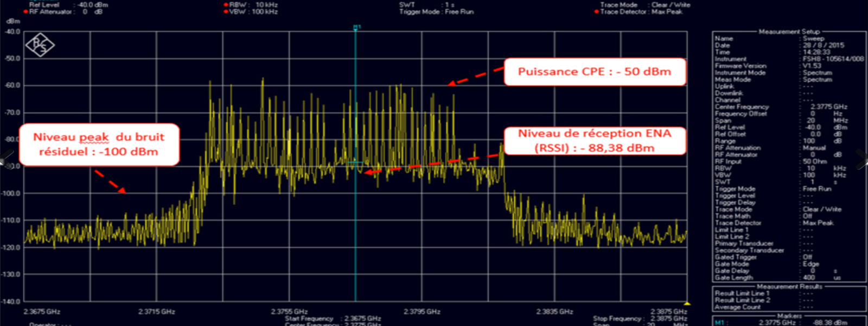Click the Ref Level value at top left
This screenshot has height=326, width=868.
[92, 5]
